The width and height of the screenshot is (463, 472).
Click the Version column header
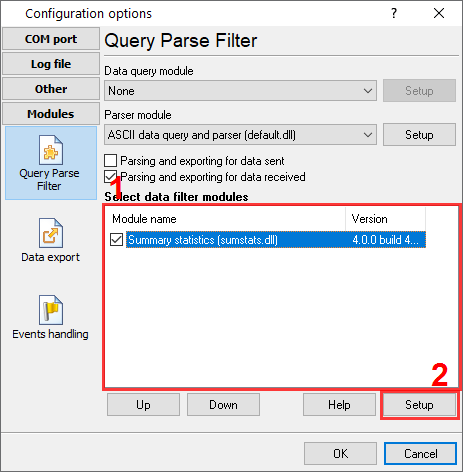coord(385,219)
